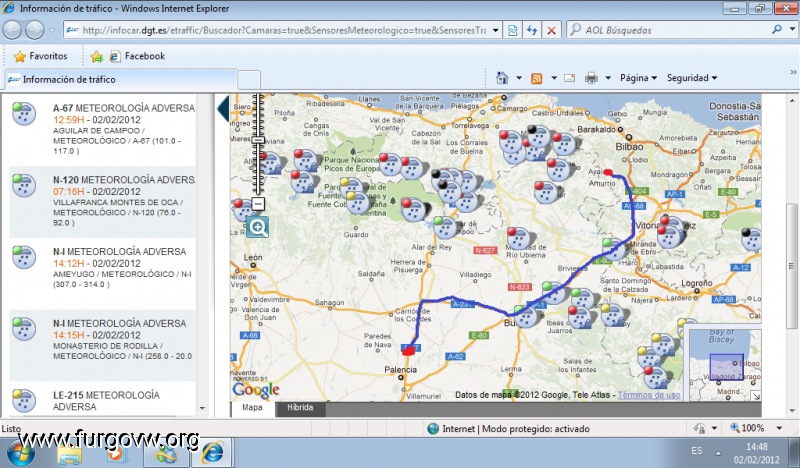
Task: Click the read mail icon
Action: [569, 78]
